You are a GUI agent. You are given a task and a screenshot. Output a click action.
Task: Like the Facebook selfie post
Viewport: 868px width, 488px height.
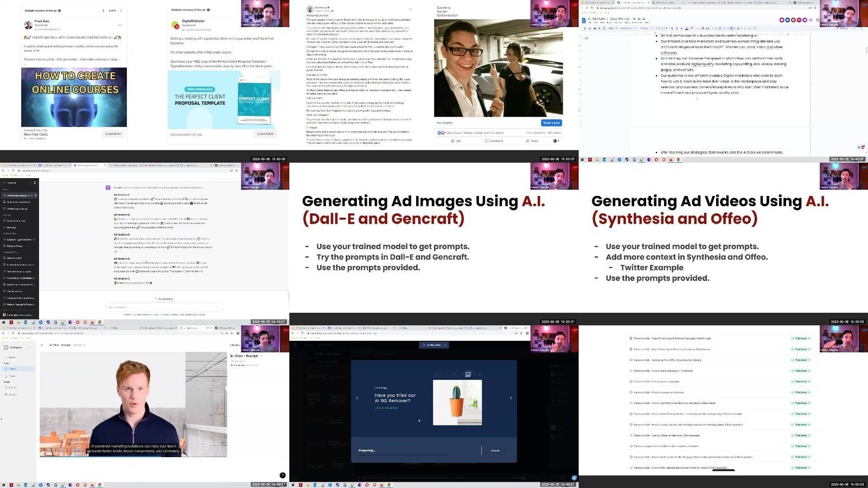click(x=456, y=141)
